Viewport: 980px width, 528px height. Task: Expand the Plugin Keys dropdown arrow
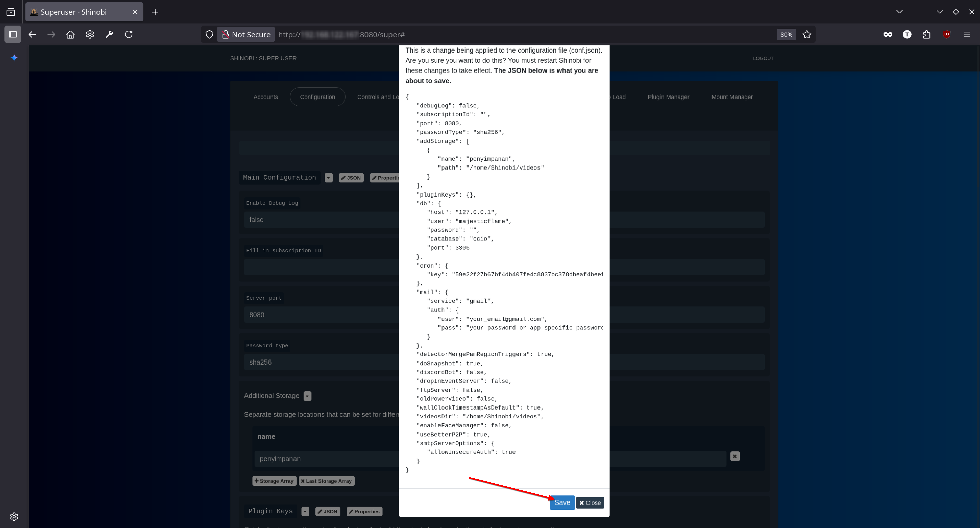305,511
